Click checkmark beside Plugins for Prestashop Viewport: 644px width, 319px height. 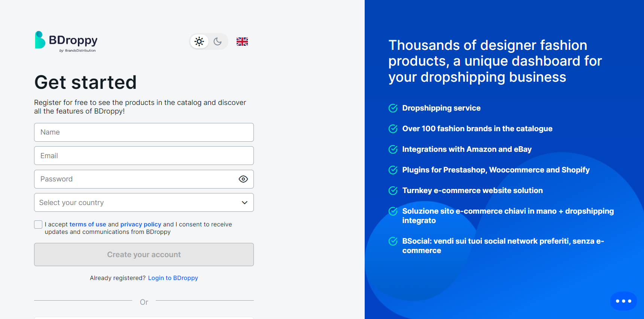(393, 170)
